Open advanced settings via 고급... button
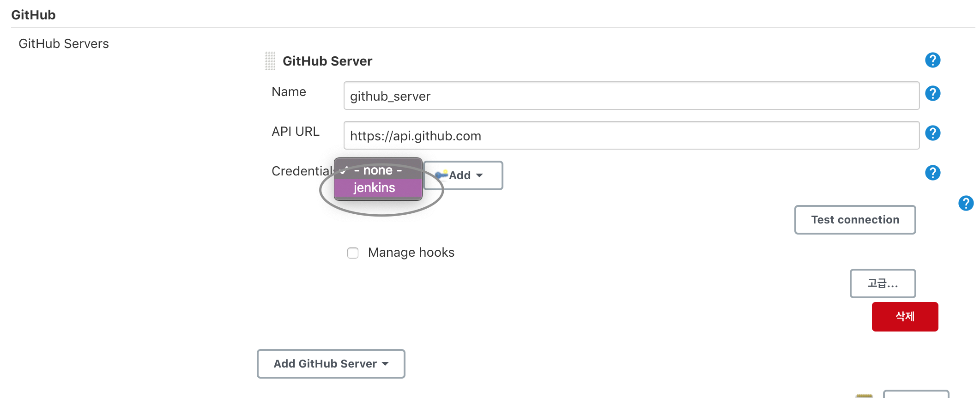The height and width of the screenshot is (398, 980). coord(883,283)
